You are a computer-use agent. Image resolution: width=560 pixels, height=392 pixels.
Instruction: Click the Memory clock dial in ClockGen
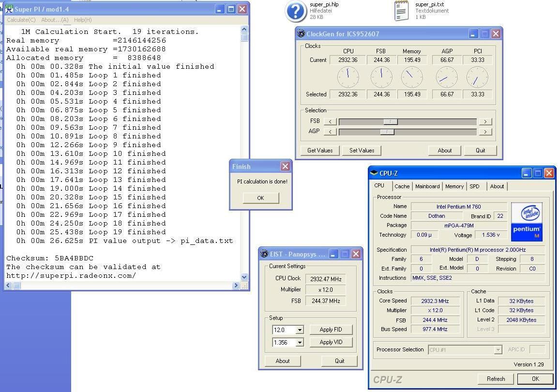point(412,77)
